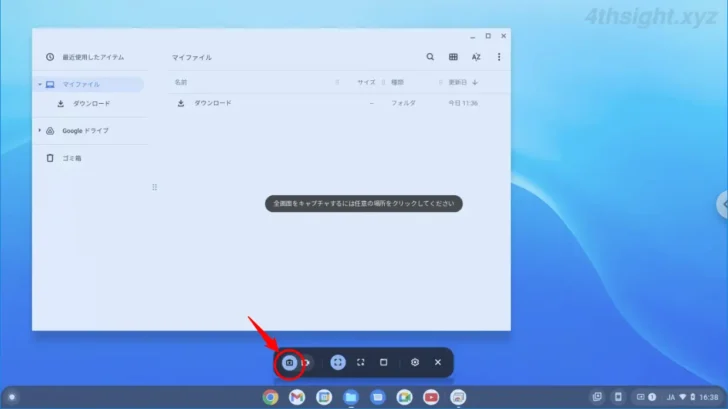
Task: Close the Files window
Action: [504, 36]
